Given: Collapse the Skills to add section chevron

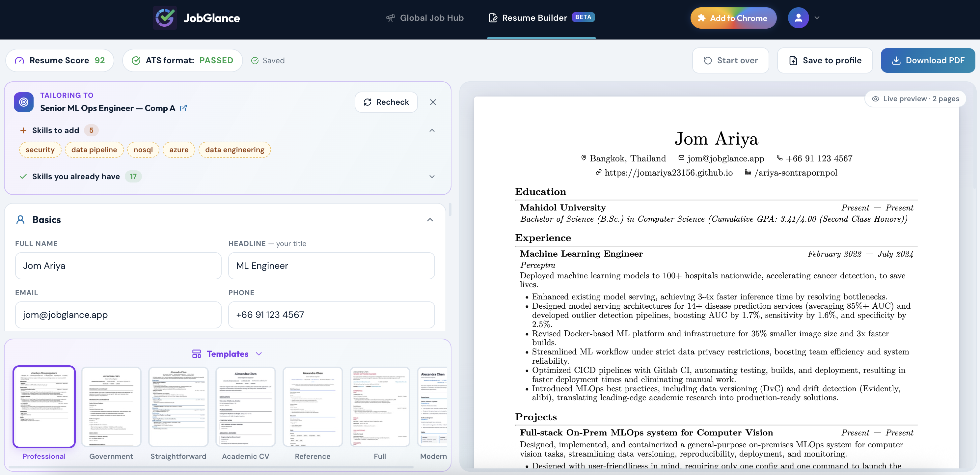Looking at the screenshot, I should point(432,130).
